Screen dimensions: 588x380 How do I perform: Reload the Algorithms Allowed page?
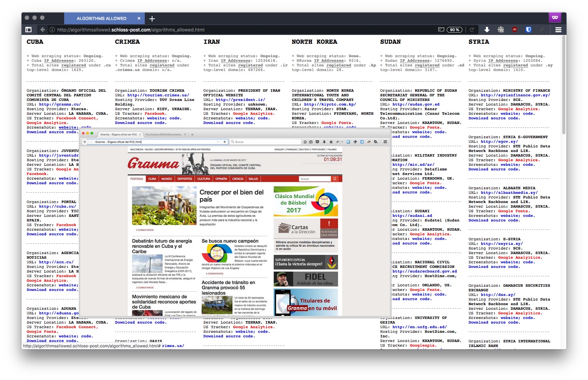472,30
